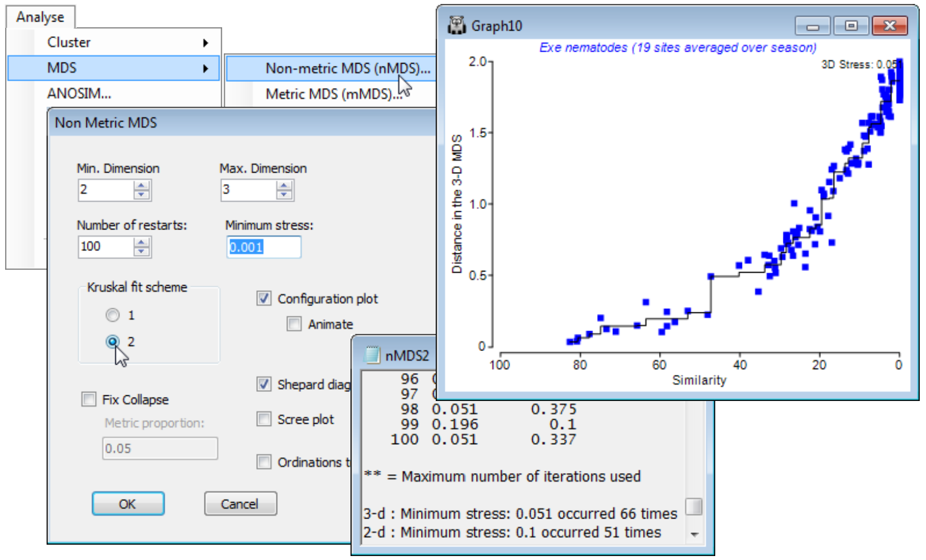Click the Distance in the 3-D MDS label
Image resolution: width=926 pixels, height=560 pixels.
click(457, 204)
